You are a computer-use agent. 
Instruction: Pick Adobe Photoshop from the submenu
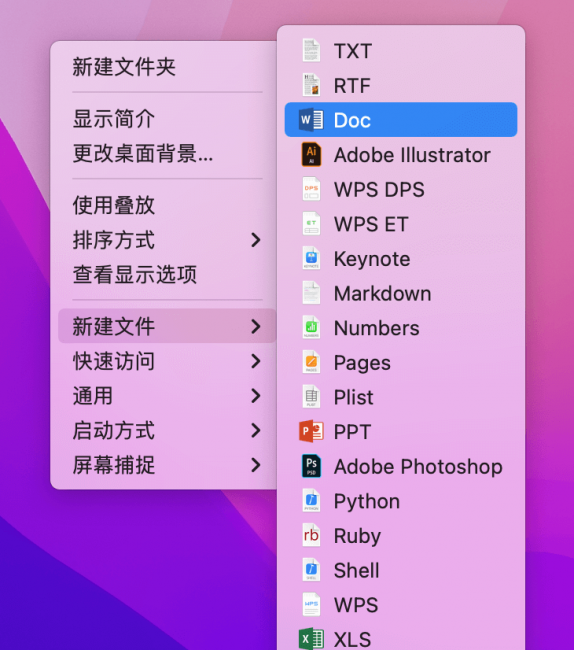[401, 466]
